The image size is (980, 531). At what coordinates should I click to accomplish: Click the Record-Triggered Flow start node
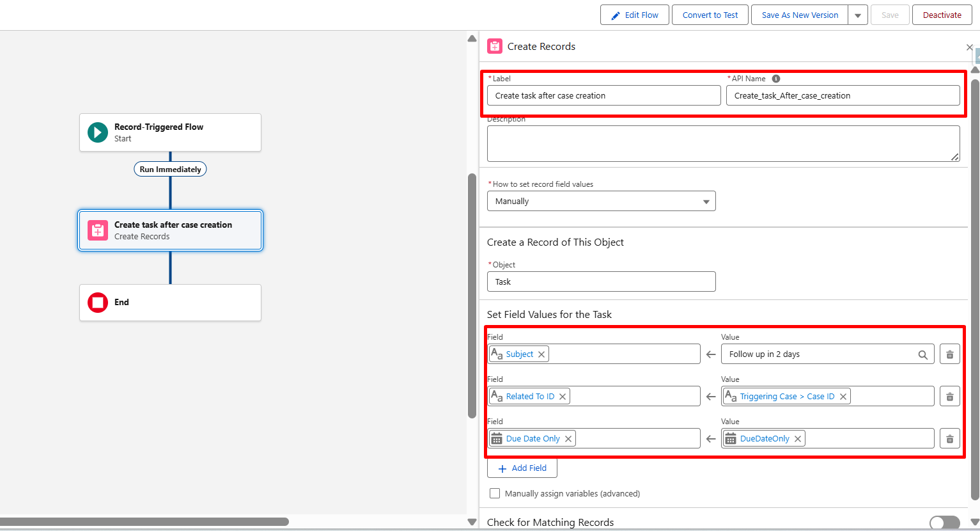(170, 132)
